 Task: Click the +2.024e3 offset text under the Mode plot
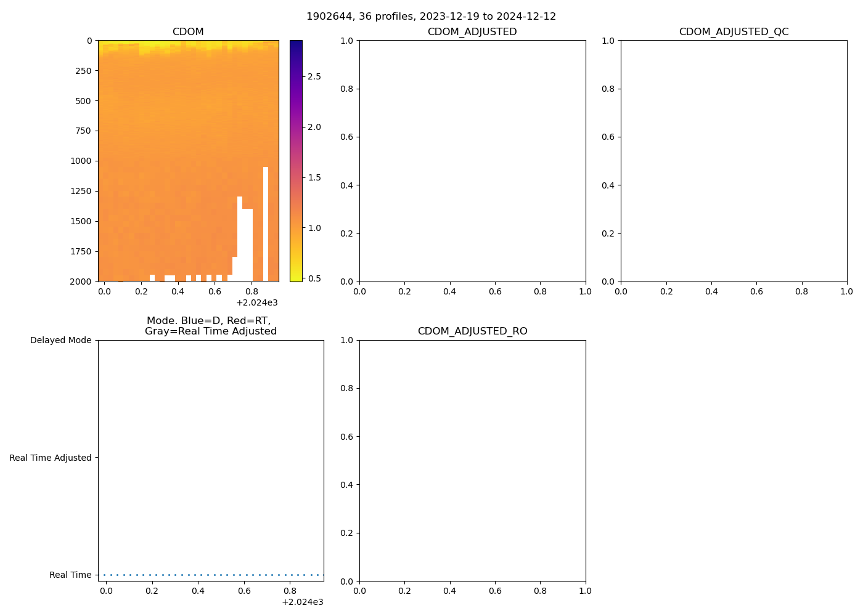(302, 602)
